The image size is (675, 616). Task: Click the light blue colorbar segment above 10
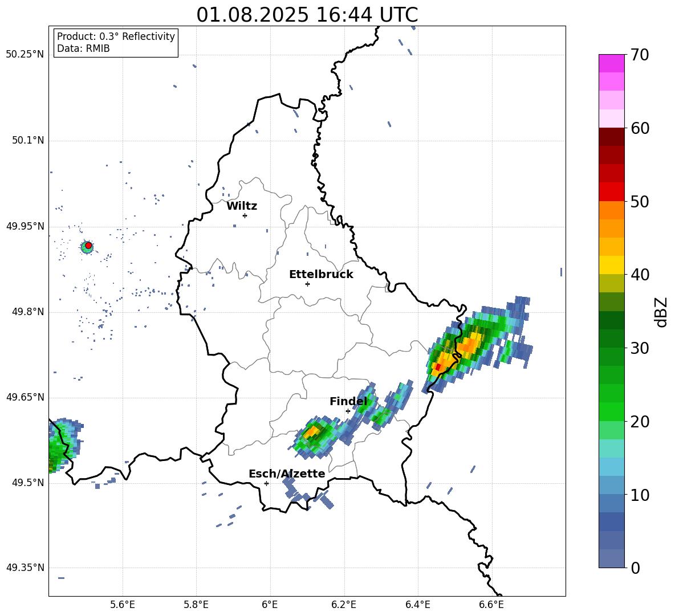pos(611,467)
